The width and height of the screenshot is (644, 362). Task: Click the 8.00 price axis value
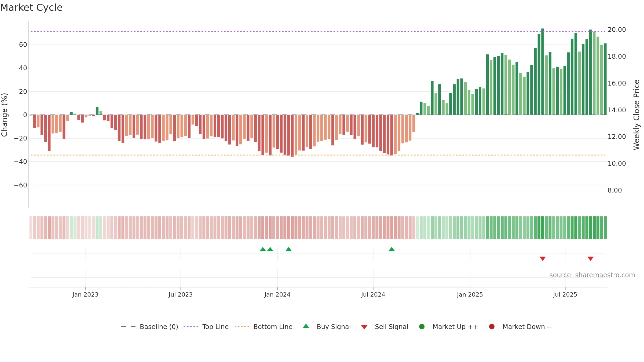614,190
